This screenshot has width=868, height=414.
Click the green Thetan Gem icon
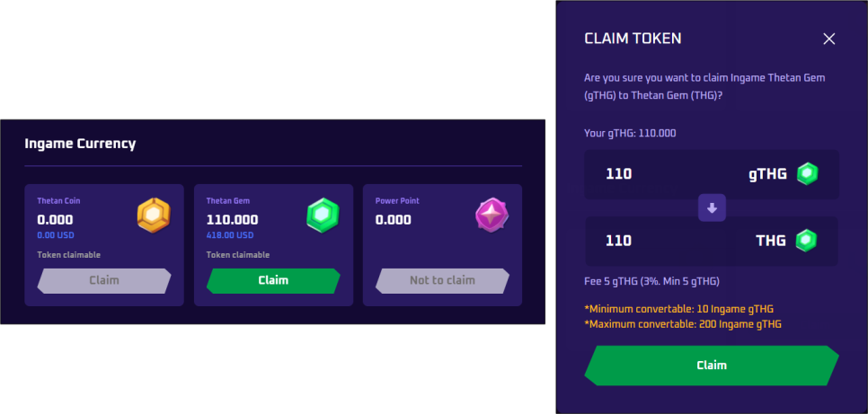[322, 216]
